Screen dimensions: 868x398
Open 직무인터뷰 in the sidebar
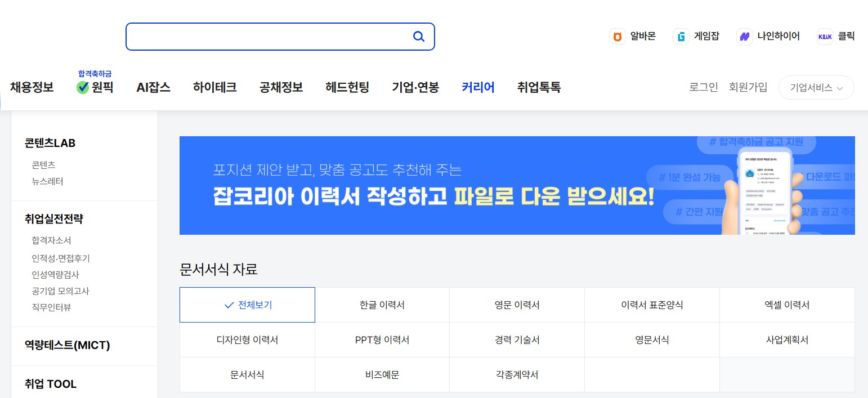pyautogui.click(x=51, y=307)
